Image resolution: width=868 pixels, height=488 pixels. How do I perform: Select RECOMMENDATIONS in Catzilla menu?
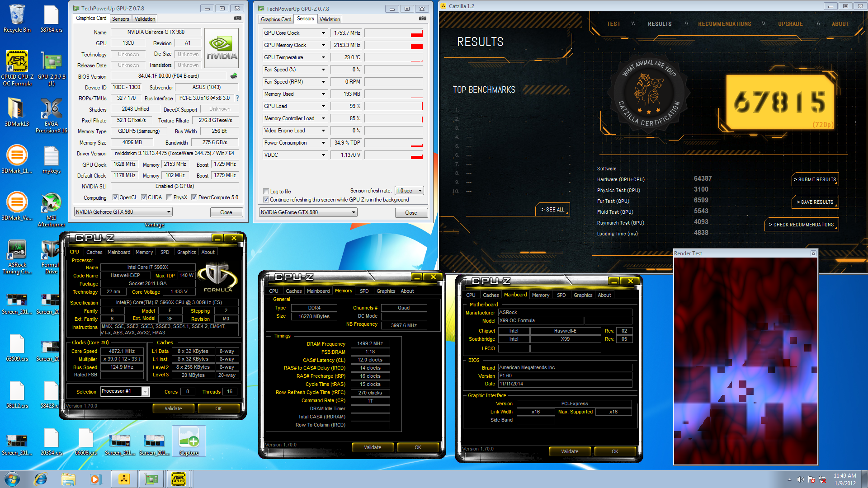(x=725, y=24)
